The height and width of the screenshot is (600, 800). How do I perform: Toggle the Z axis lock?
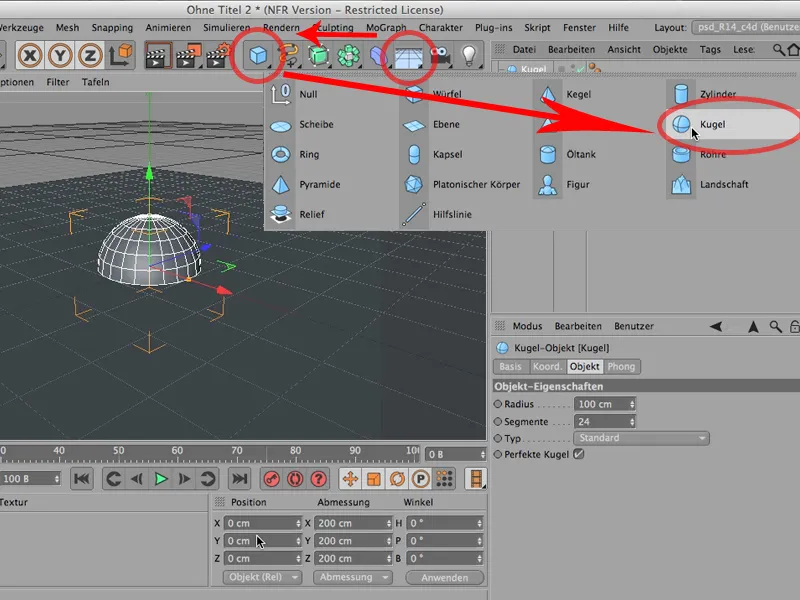pos(90,55)
